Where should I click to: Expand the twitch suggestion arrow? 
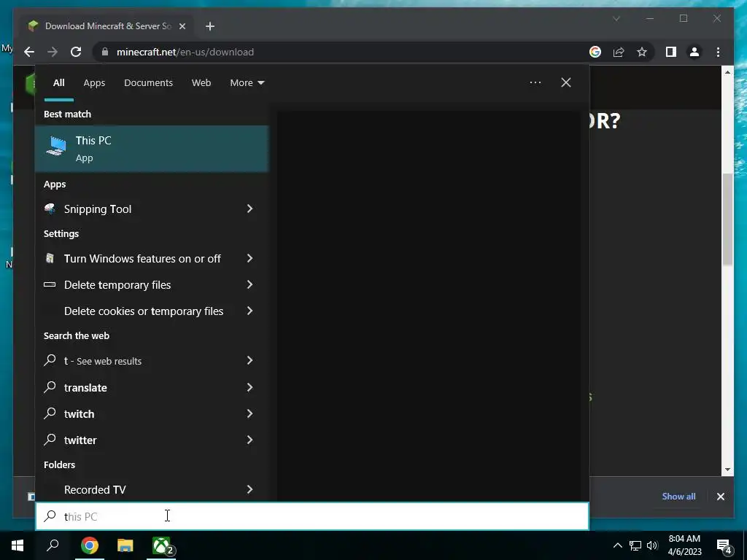[x=249, y=413]
